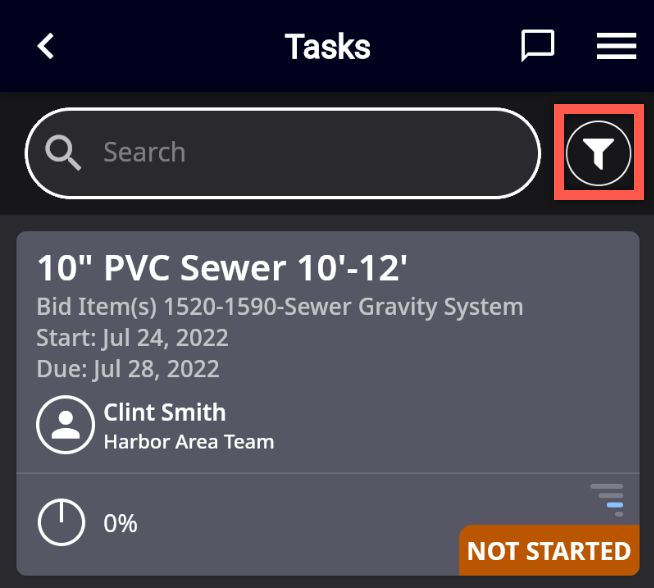654x588 pixels.
Task: Open the chat messages icon
Action: point(538,45)
